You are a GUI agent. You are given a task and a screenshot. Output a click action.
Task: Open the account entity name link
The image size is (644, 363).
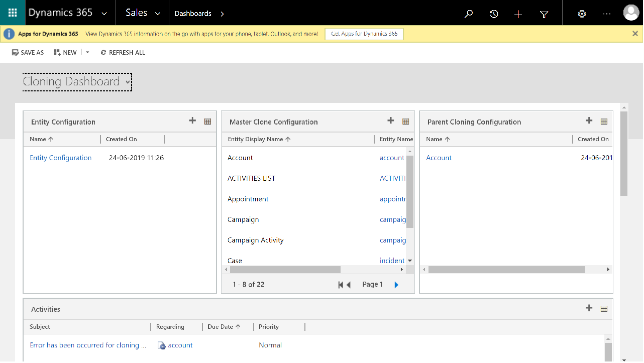392,158
